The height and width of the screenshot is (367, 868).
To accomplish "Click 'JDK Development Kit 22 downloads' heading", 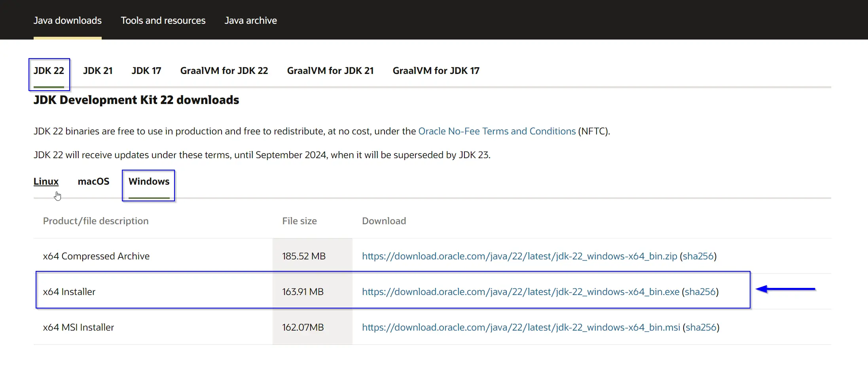I will (136, 100).
